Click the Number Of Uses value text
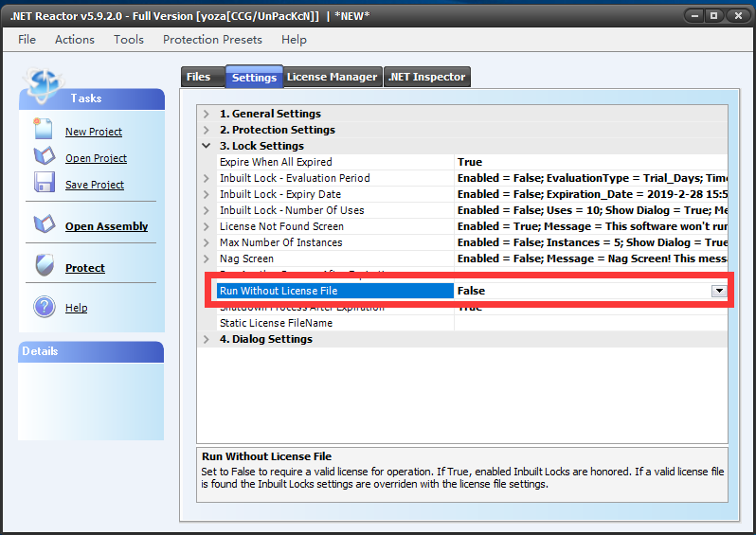The image size is (756, 535). (x=592, y=210)
